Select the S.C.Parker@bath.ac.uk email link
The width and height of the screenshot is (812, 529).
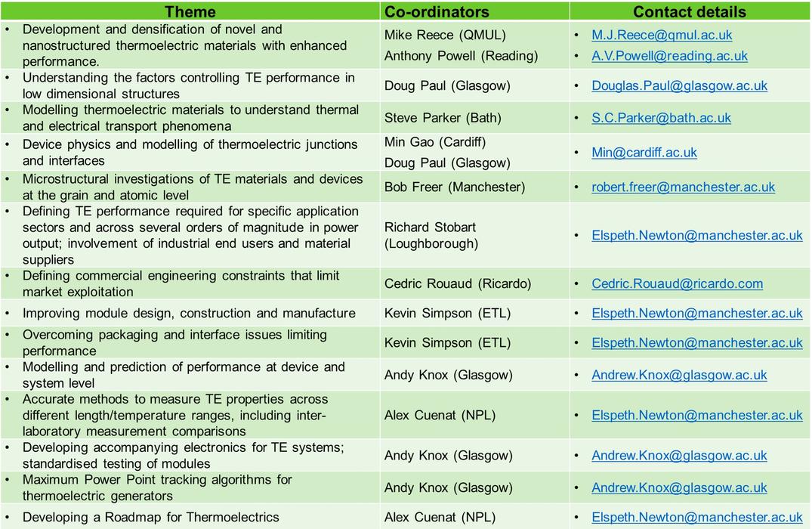coord(661,118)
